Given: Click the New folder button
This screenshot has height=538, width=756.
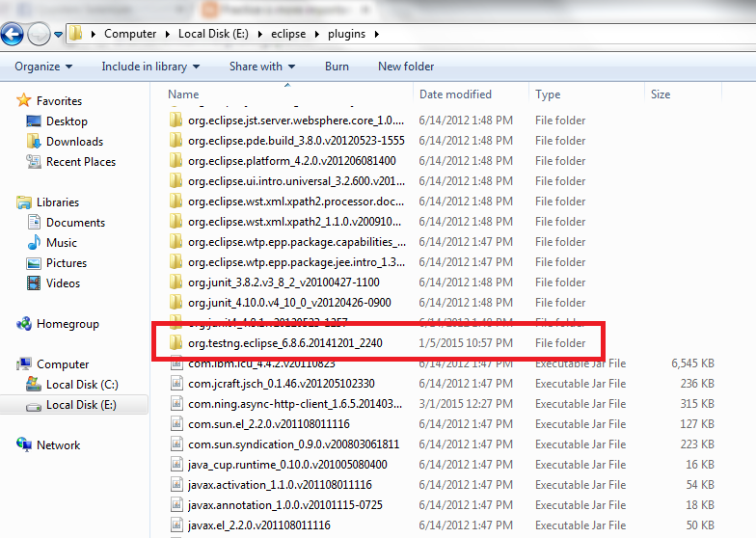Looking at the screenshot, I should point(406,67).
